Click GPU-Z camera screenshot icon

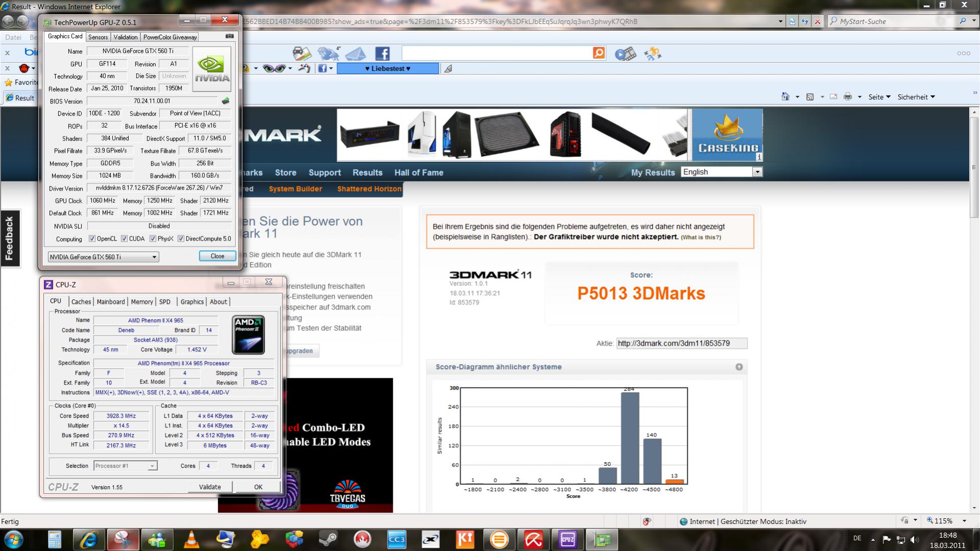click(230, 36)
